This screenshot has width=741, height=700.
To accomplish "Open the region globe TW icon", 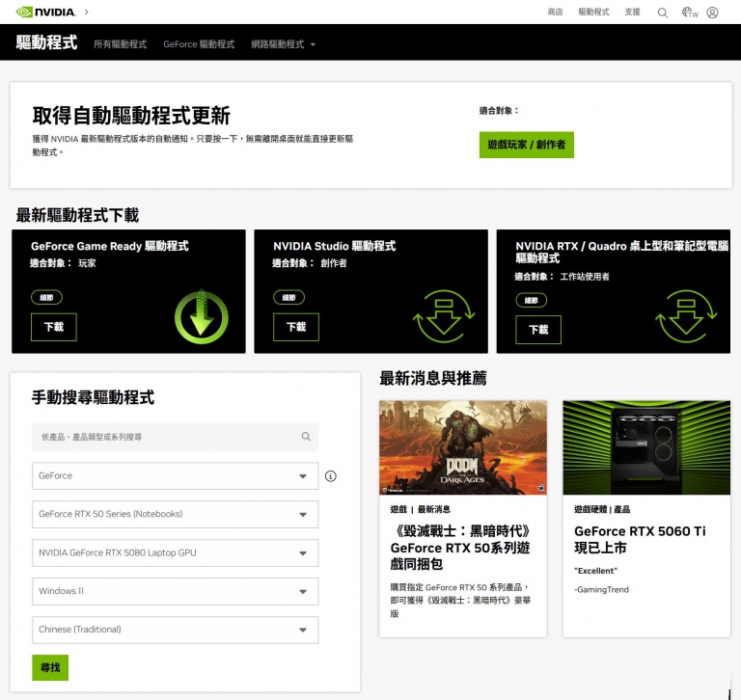I will (690, 13).
